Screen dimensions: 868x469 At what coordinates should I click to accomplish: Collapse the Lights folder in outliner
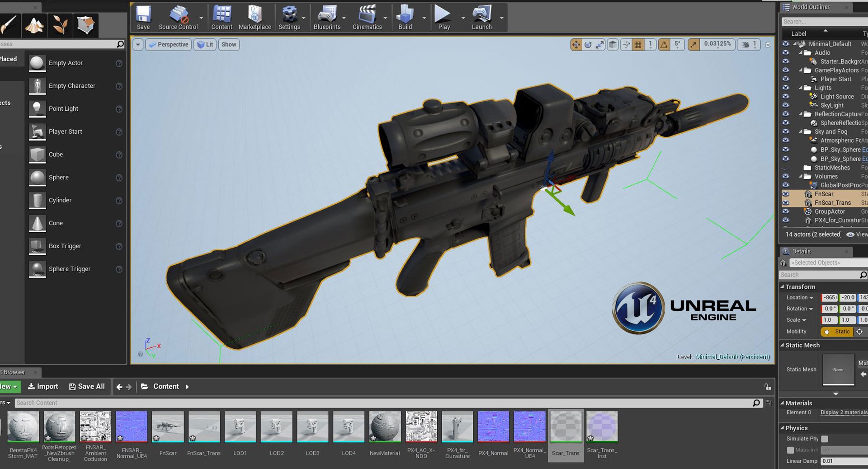point(801,88)
